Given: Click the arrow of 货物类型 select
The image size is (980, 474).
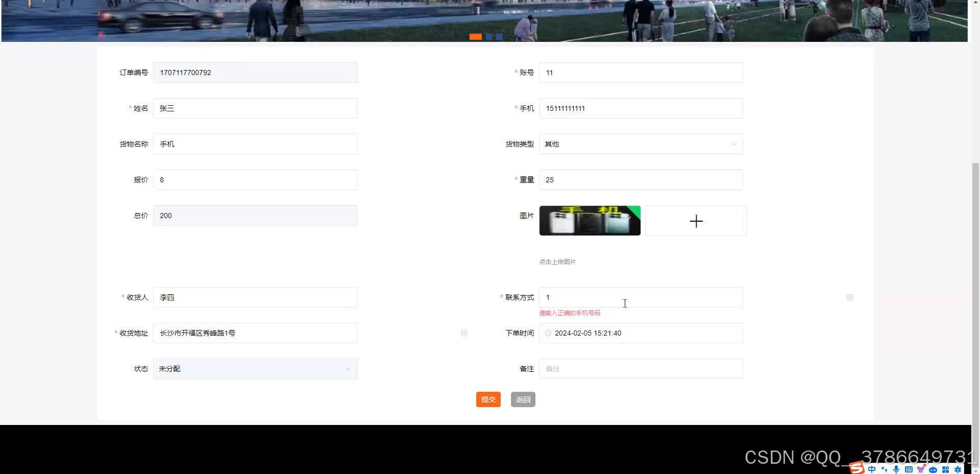Looking at the screenshot, I should [x=734, y=144].
